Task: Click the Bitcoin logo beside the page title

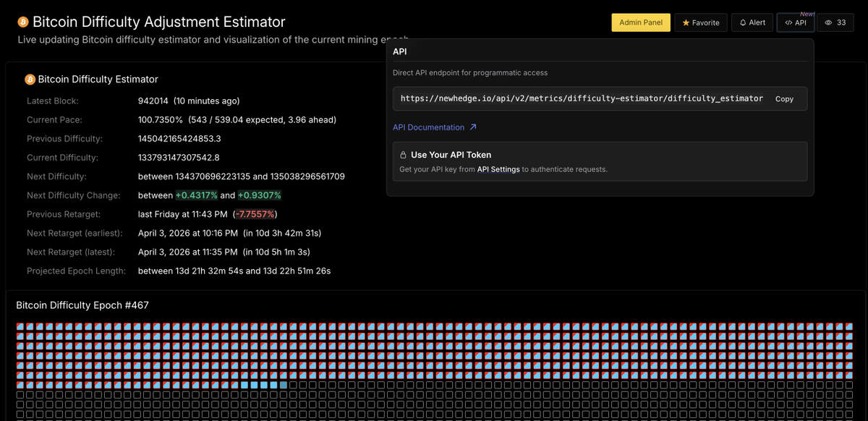Action: tap(23, 22)
